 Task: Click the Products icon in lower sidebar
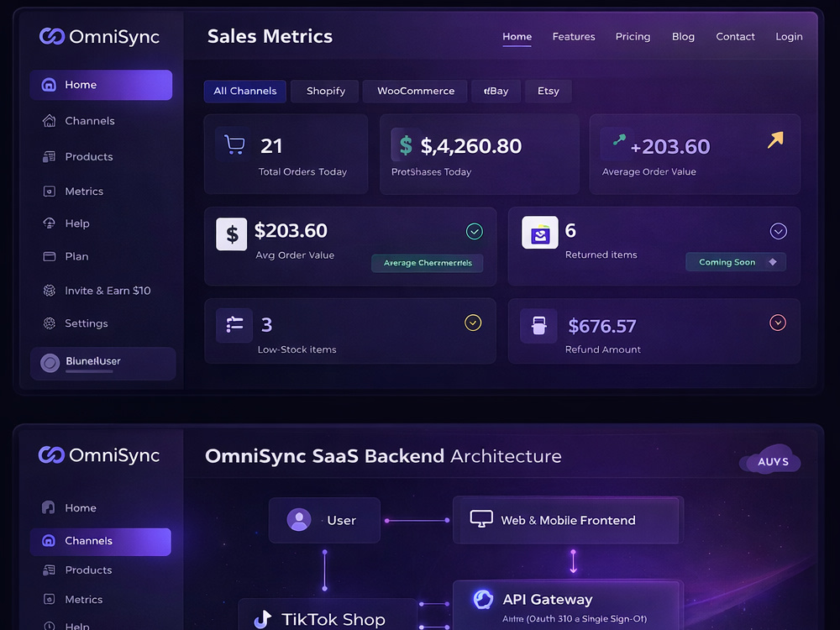coord(49,570)
